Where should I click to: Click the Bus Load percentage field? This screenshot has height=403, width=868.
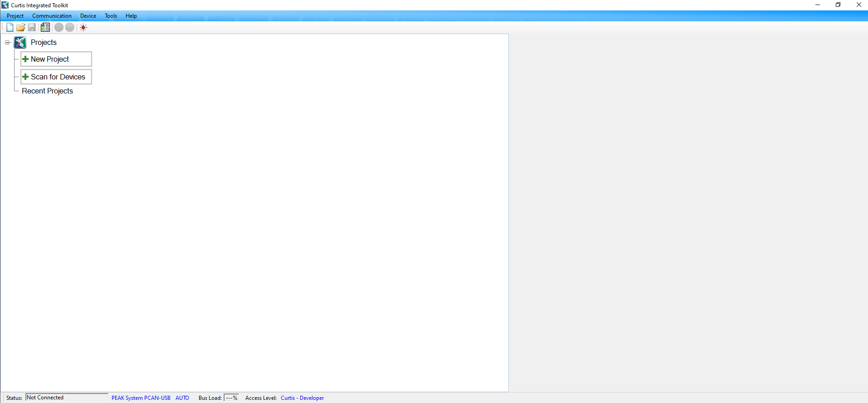[231, 398]
